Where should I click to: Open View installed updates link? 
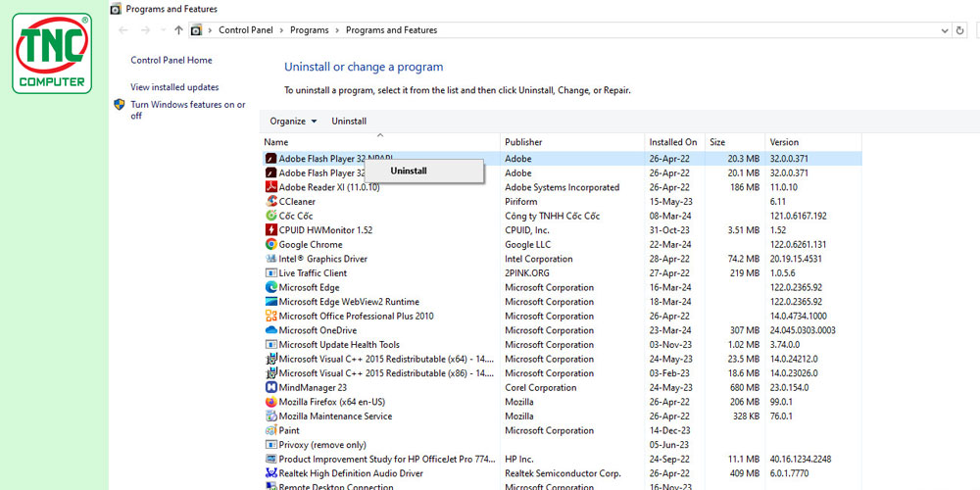pos(175,87)
